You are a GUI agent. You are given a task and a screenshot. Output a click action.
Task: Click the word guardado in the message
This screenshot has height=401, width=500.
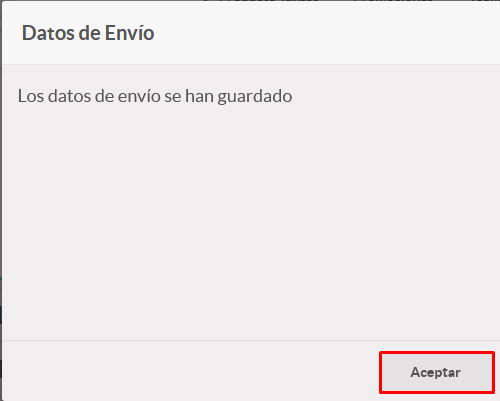(255, 97)
